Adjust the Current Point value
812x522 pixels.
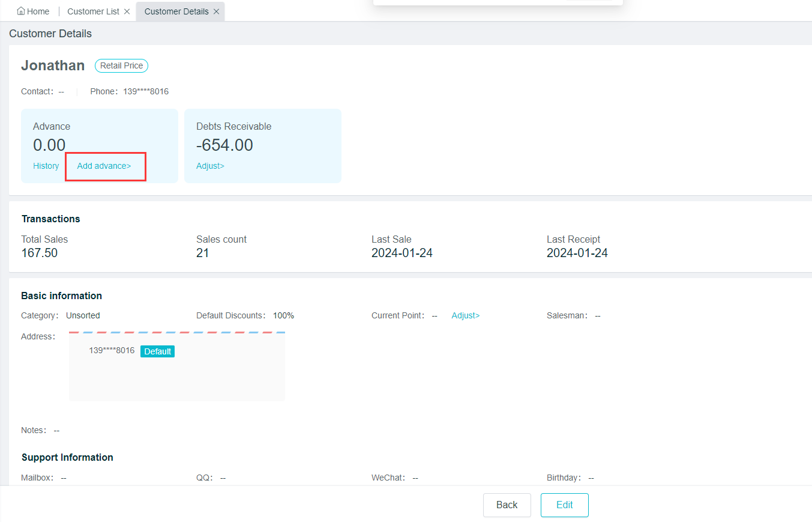pyautogui.click(x=465, y=315)
